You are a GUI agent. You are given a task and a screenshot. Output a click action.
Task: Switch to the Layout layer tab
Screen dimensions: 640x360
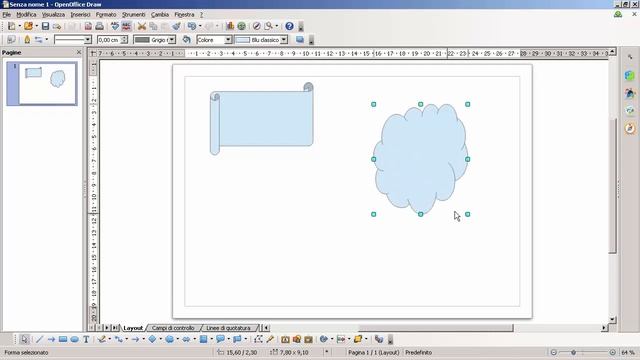(133, 328)
